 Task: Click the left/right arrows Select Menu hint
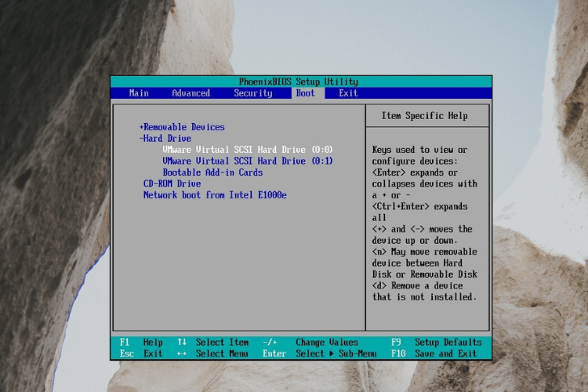(213, 354)
